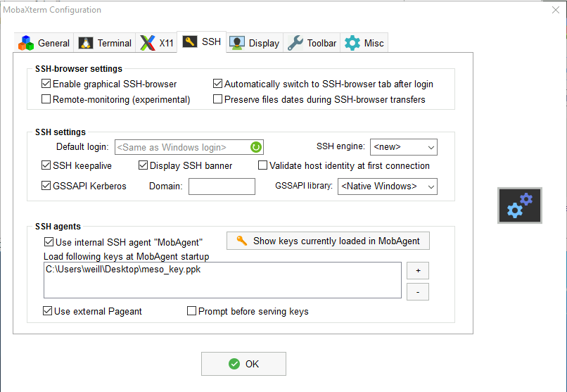Expand the GSSAPI library dropdown
This screenshot has width=567, height=392.
[x=388, y=186]
